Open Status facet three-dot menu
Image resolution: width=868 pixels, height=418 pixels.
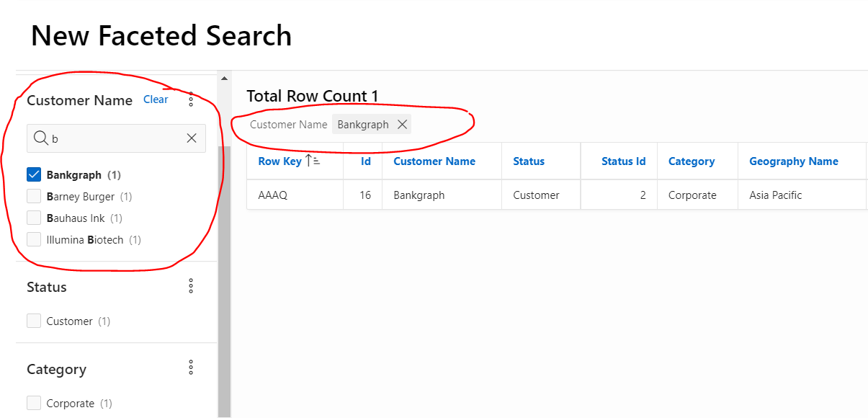pyautogui.click(x=191, y=286)
